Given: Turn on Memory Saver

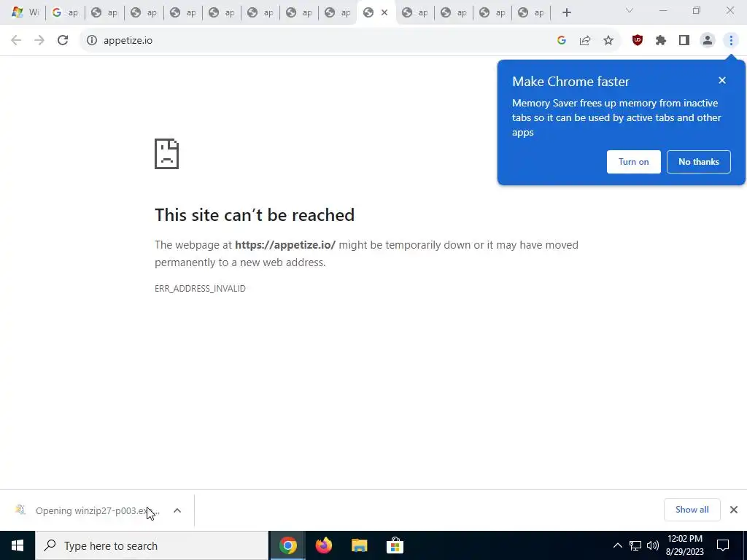Looking at the screenshot, I should (634, 162).
